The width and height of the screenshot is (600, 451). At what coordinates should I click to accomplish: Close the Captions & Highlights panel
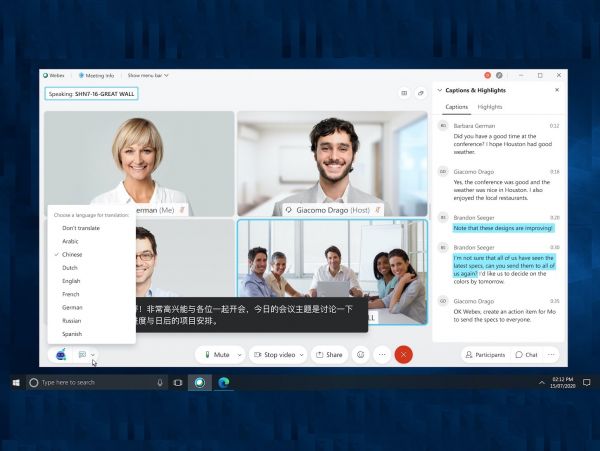(557, 90)
